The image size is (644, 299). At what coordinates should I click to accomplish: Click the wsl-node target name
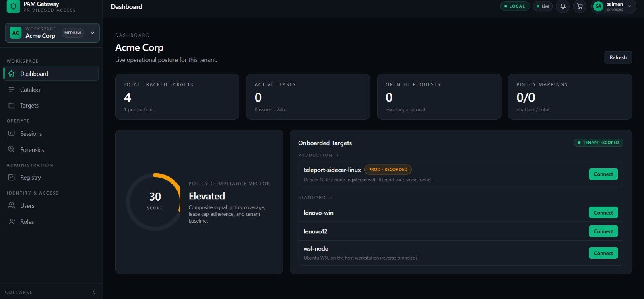pos(316,249)
